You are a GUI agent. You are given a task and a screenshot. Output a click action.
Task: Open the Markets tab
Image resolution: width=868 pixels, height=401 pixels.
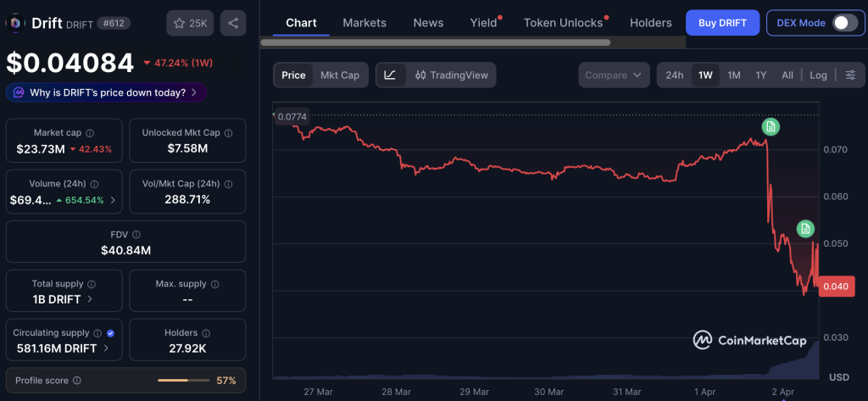click(x=364, y=23)
